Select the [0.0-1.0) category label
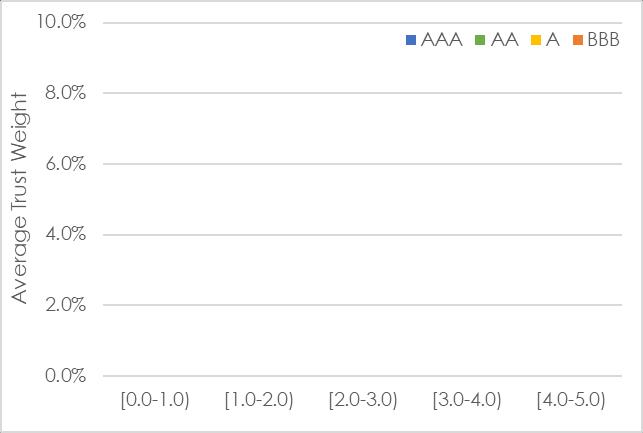Viewport: 643px width, 433px height. [155, 400]
